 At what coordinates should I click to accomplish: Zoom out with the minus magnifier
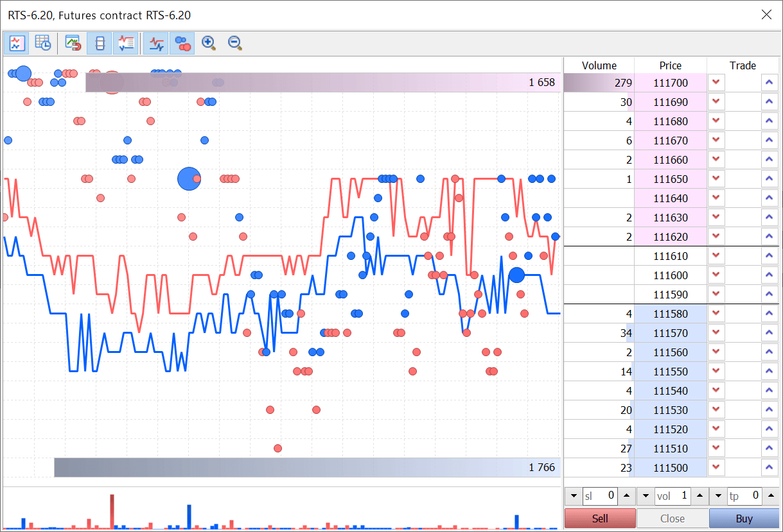pyautogui.click(x=235, y=43)
